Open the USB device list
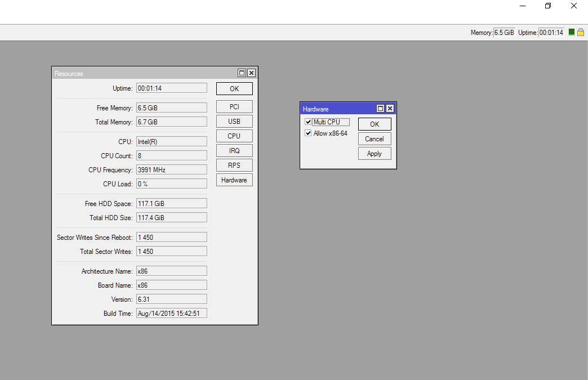588x380 pixels. click(234, 121)
